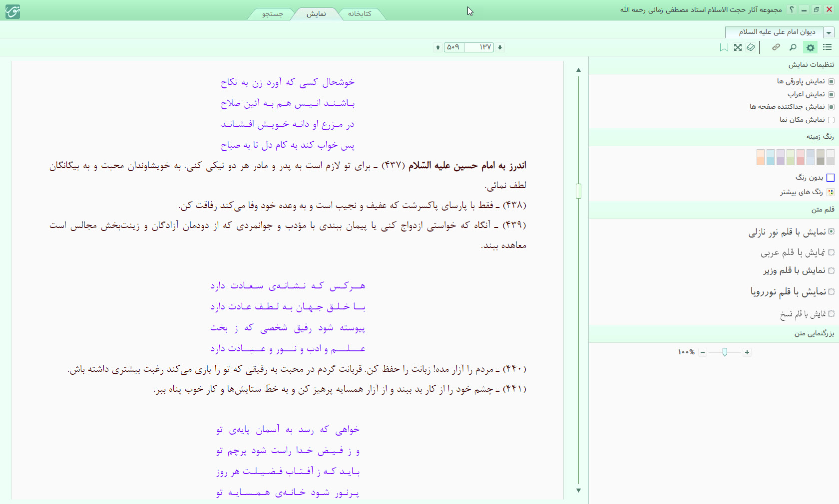Screen dimensions: 839x504
Task: Open the table of contents list icon
Action: tap(828, 47)
